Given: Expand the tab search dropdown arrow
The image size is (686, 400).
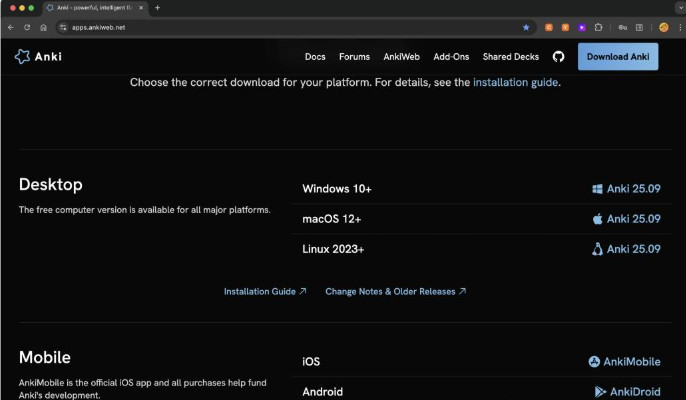Looking at the screenshot, I should coord(680,7).
